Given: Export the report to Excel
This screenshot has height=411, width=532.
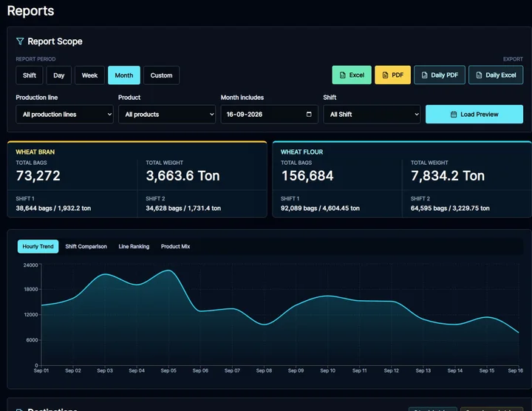Looking at the screenshot, I should tap(352, 75).
